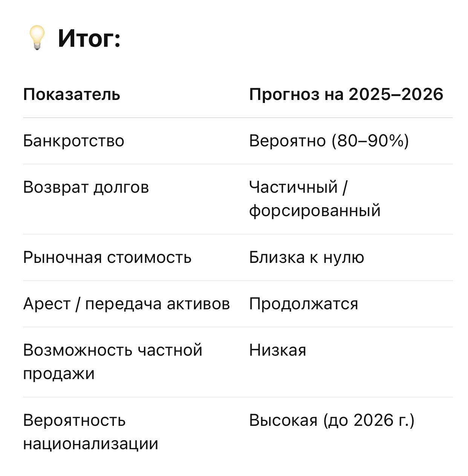Select the Высокая (до 2026 г.) cell
This screenshot has height=476, width=468.
point(332,420)
